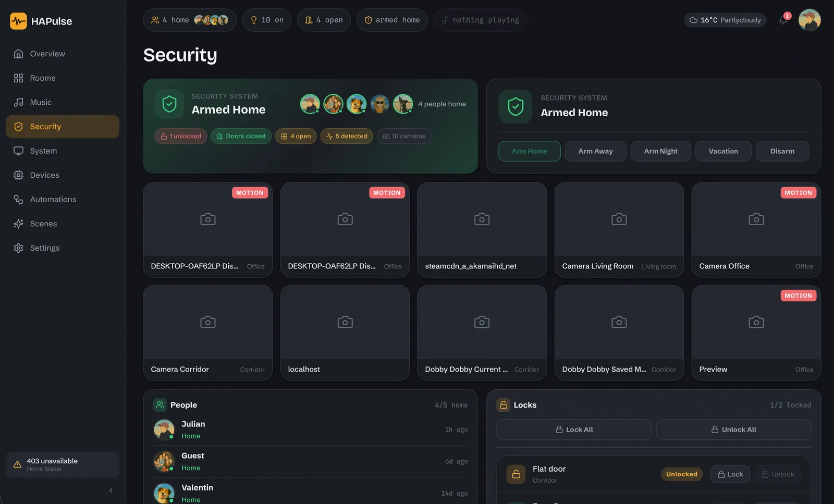This screenshot has height=504, width=834.
Task: Click the 1 unlocked badge
Action: [181, 136]
